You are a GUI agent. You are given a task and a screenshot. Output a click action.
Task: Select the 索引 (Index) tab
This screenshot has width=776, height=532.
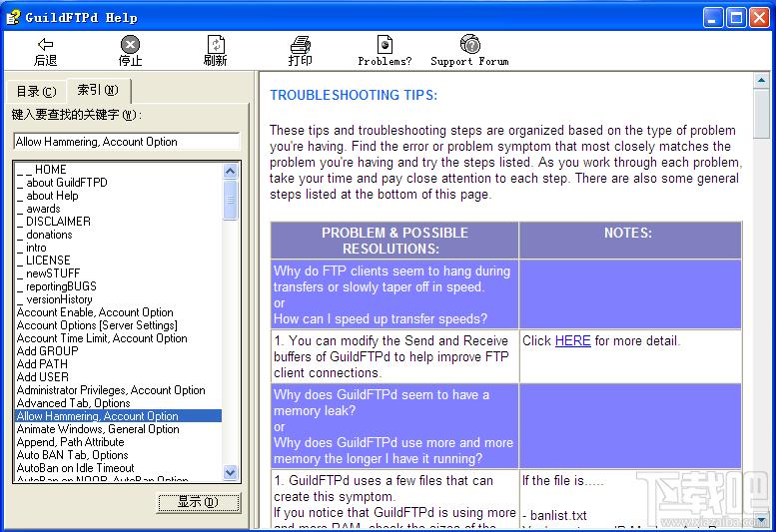point(98,90)
